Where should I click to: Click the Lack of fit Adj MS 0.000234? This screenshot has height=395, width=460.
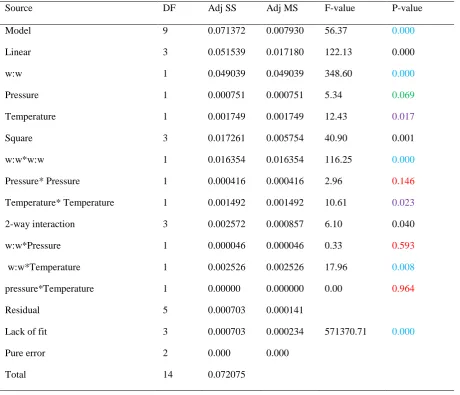click(x=285, y=332)
